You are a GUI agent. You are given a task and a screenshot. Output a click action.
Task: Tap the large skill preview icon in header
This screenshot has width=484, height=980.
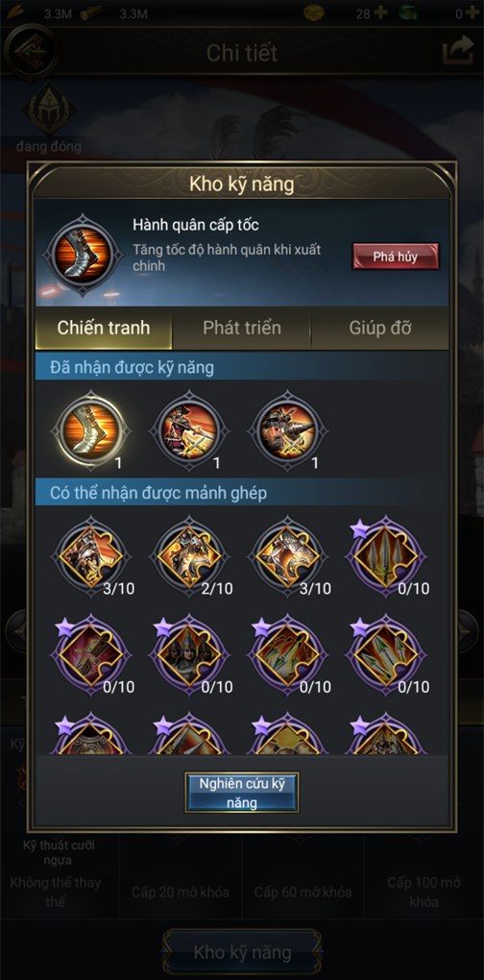click(83, 255)
